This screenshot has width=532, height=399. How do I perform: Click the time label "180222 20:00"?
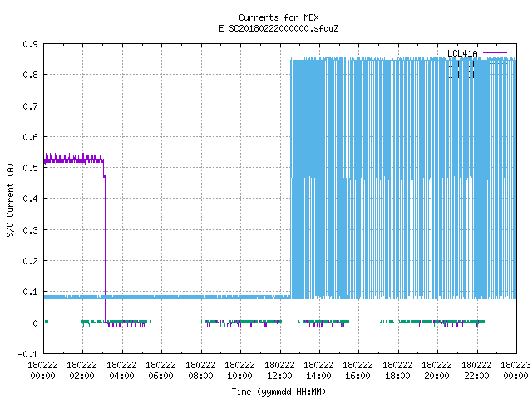click(436, 370)
